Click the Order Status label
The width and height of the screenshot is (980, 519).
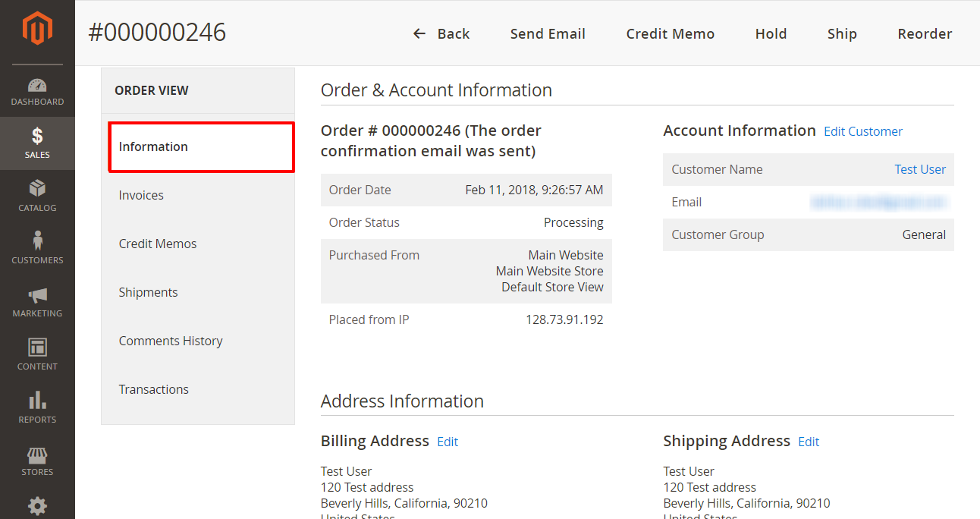364,223
